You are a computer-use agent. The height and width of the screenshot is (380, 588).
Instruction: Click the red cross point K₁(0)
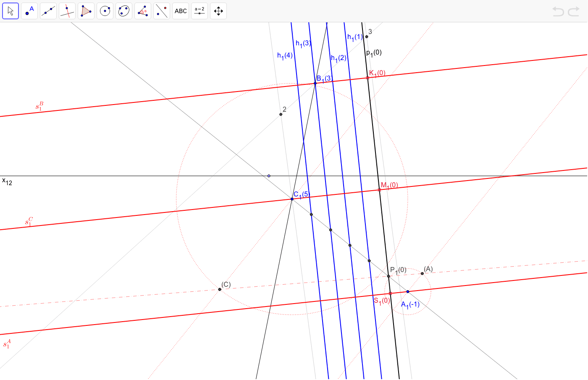pos(367,78)
